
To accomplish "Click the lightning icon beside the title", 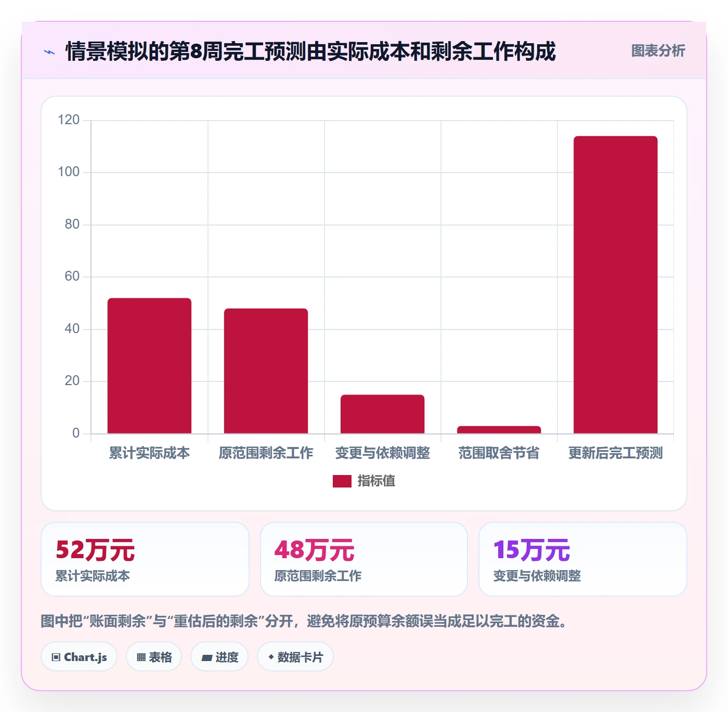I will pyautogui.click(x=49, y=52).
